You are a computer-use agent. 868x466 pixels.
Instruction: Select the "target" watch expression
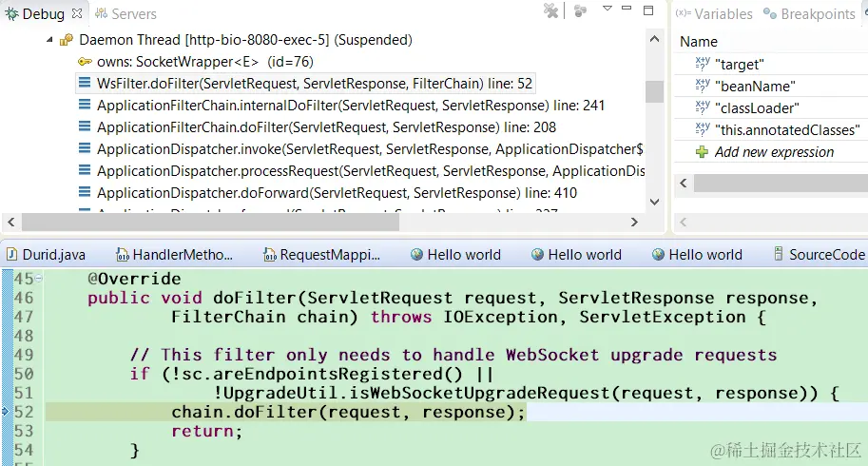click(x=739, y=65)
